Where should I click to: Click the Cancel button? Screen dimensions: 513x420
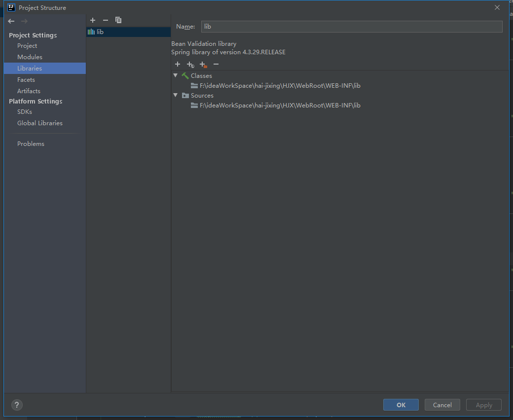[x=442, y=405]
